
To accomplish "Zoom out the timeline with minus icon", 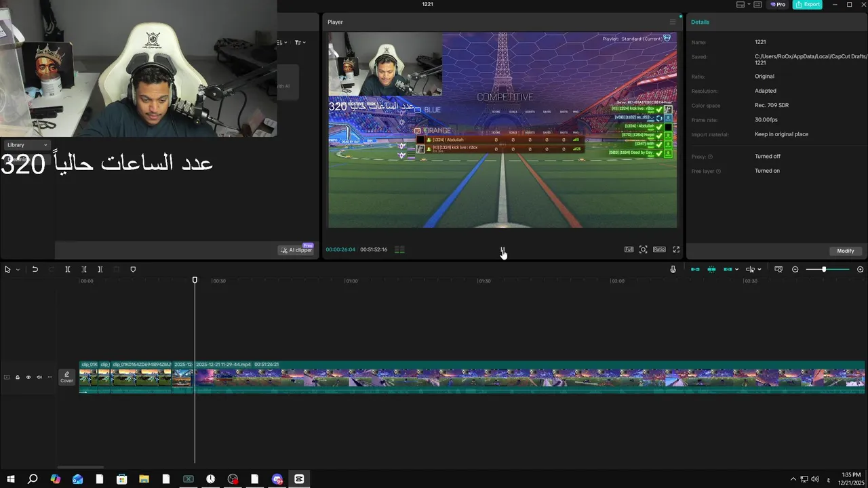I will point(795,269).
